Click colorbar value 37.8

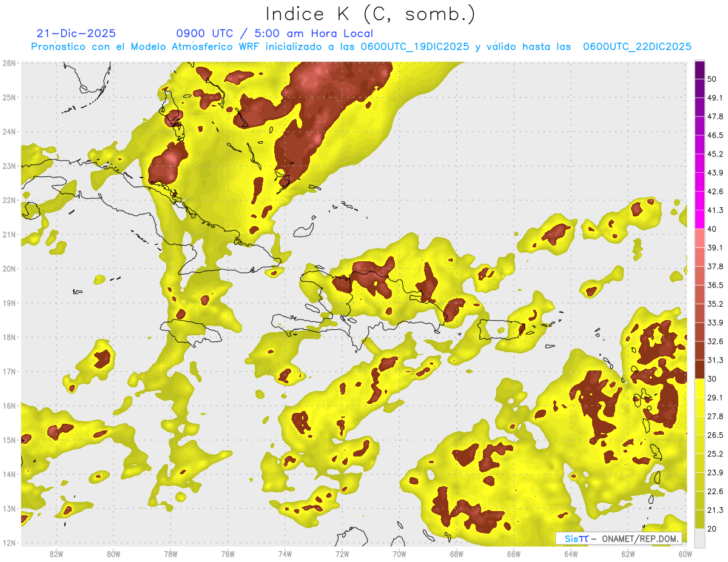[715, 266]
